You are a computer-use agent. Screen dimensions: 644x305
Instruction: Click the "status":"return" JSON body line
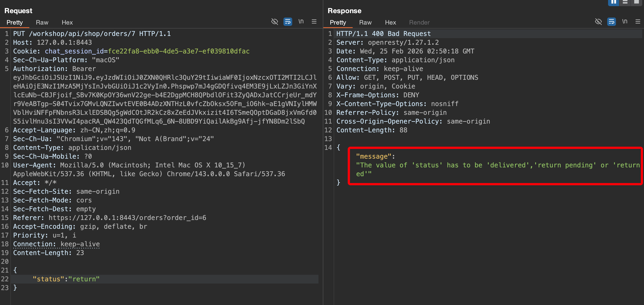(x=66, y=279)
